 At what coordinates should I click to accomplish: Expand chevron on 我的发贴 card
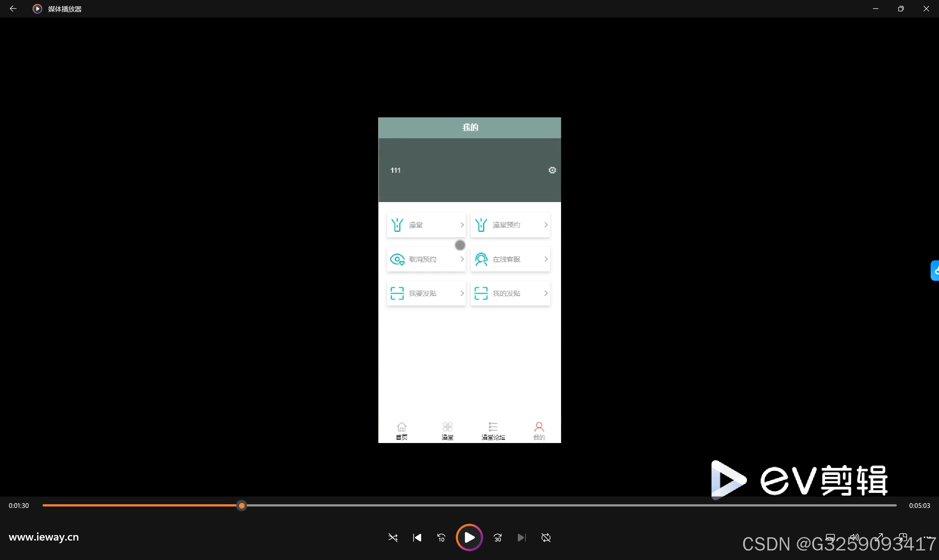tap(546, 293)
